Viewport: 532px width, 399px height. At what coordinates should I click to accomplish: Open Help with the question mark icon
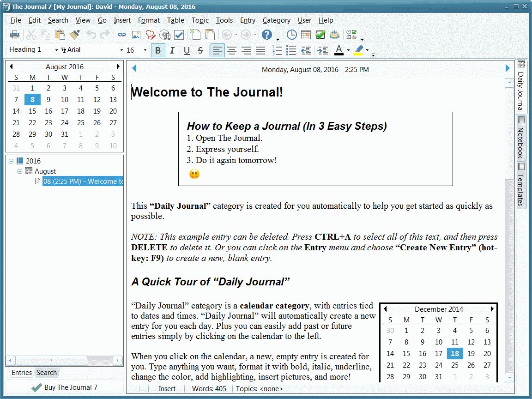point(267,35)
